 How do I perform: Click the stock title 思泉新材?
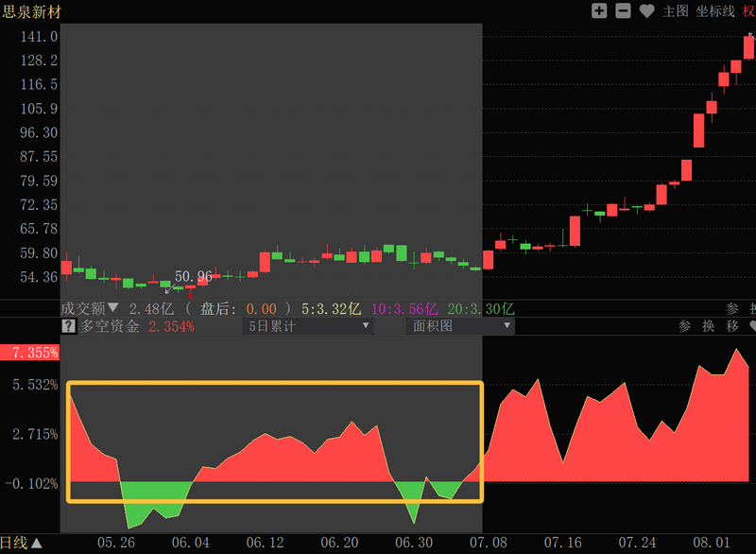point(32,11)
